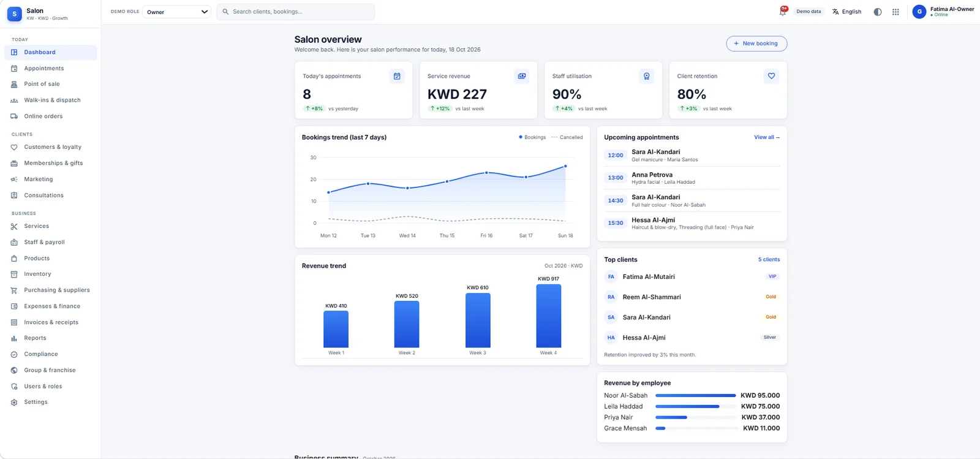Screen dimensions: 980x459
Task: Click the Today's appointments calendar icon
Action: tap(397, 76)
